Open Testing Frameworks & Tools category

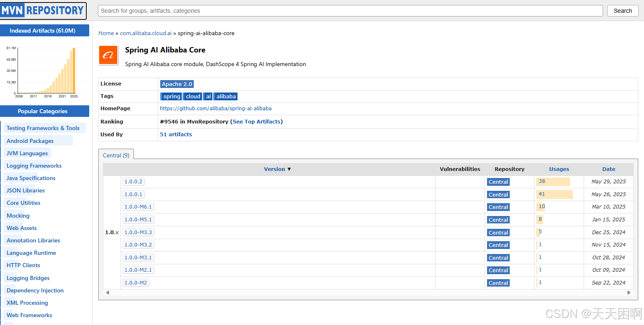tap(43, 128)
